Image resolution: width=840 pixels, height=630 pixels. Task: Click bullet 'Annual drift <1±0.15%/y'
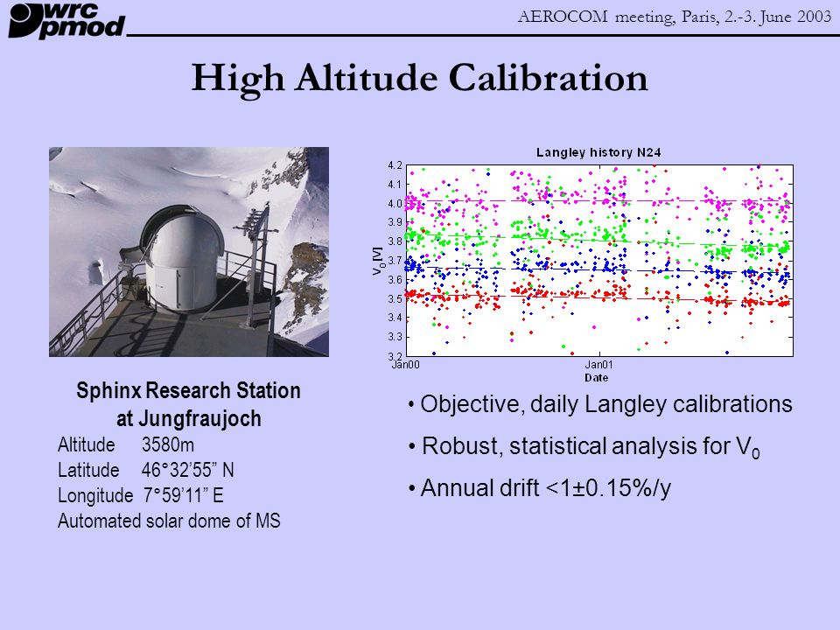[539, 488]
